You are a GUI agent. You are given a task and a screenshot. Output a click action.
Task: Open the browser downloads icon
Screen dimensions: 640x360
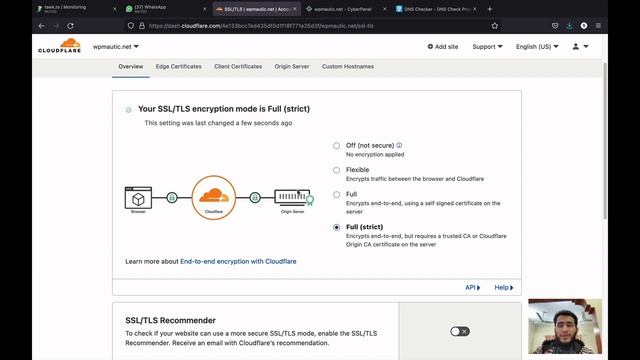(x=569, y=26)
